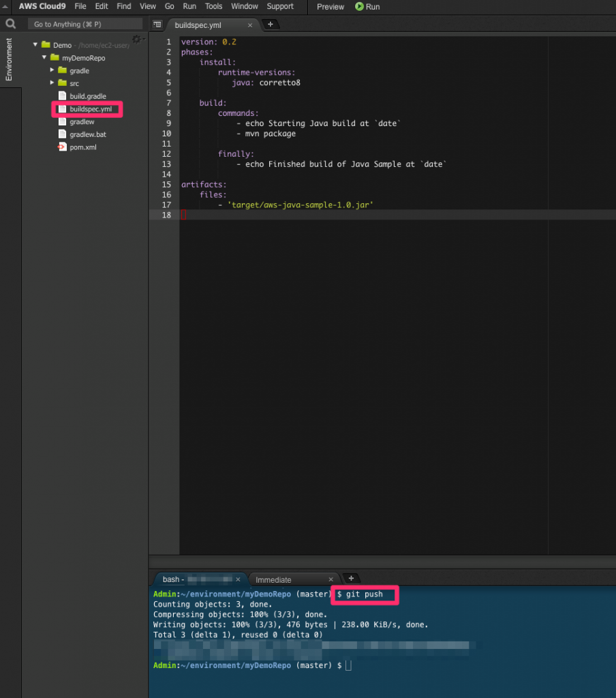Screen dimensions: 616x698
Task: Collapse the myDemoRepo folder
Action: 44,57
